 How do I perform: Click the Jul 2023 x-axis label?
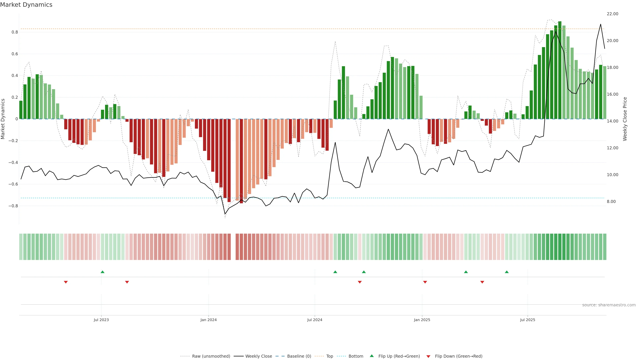pyautogui.click(x=101, y=320)
